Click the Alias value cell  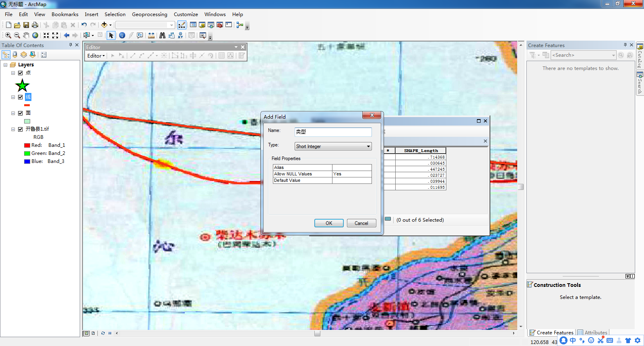click(x=352, y=167)
